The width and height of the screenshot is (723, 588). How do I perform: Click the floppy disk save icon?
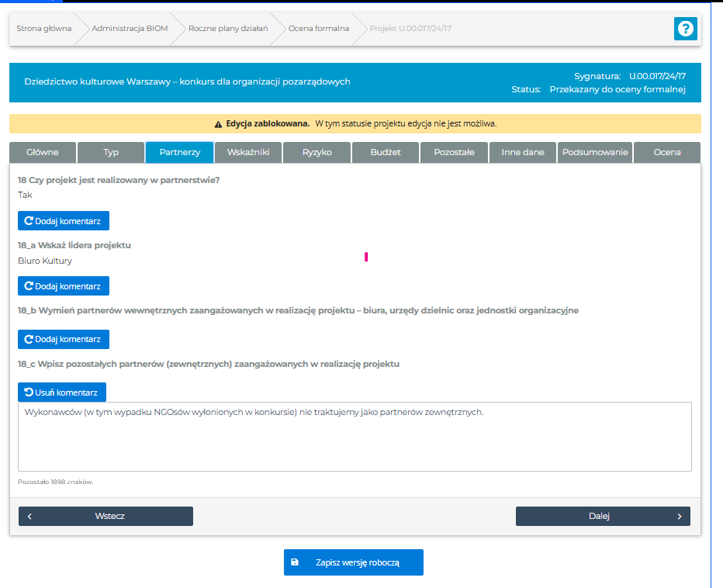[x=294, y=562]
